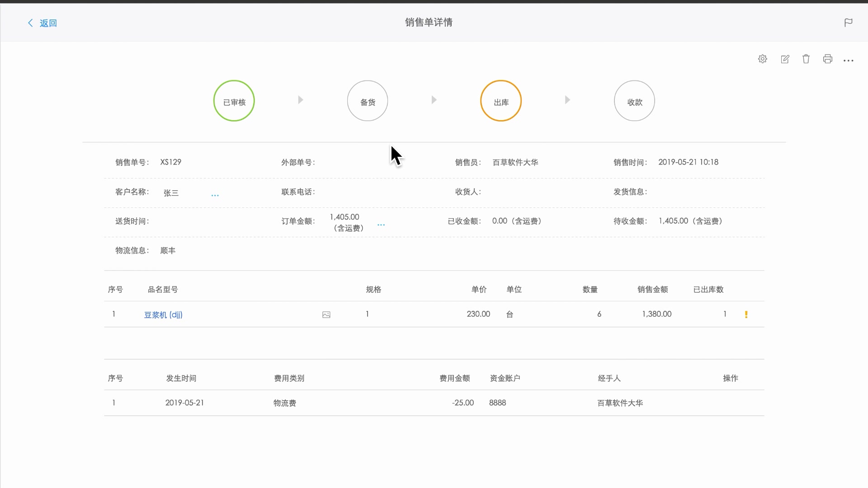Viewport: 868px width, 488px height.
Task: Expand order amount details dots
Action: pyautogui.click(x=381, y=225)
